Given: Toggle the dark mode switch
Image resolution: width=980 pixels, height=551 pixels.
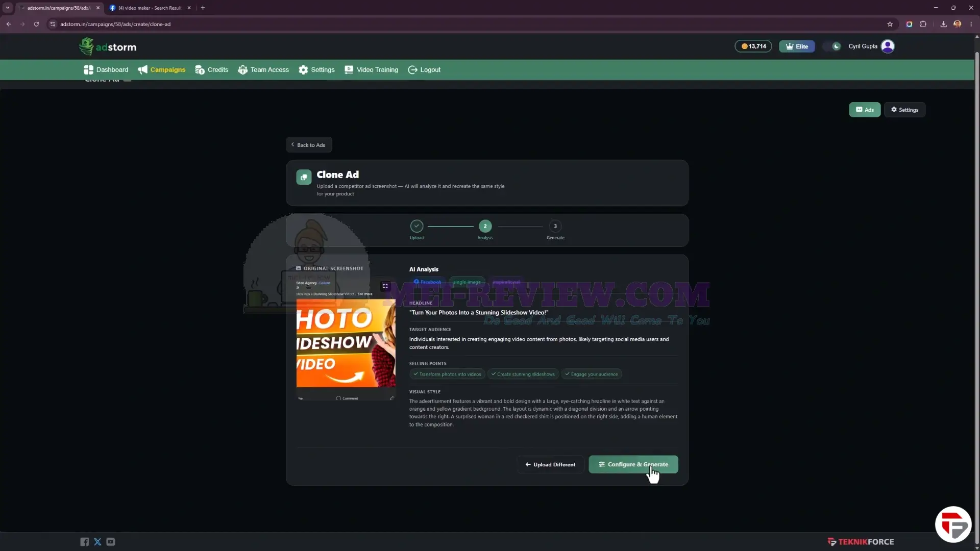Looking at the screenshot, I should point(832,46).
